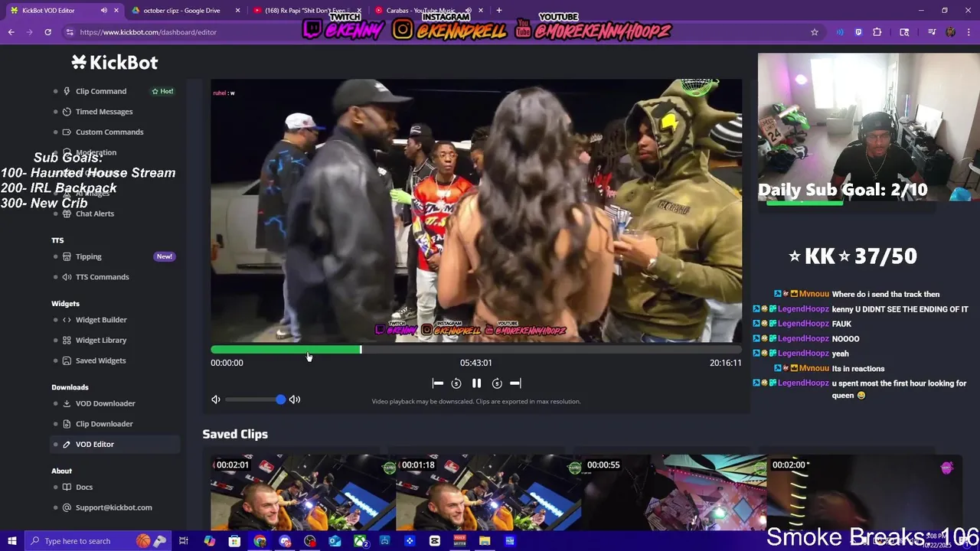Open the saved clip lasting 00:00:55
This screenshot has height=551, width=980.
click(674, 491)
